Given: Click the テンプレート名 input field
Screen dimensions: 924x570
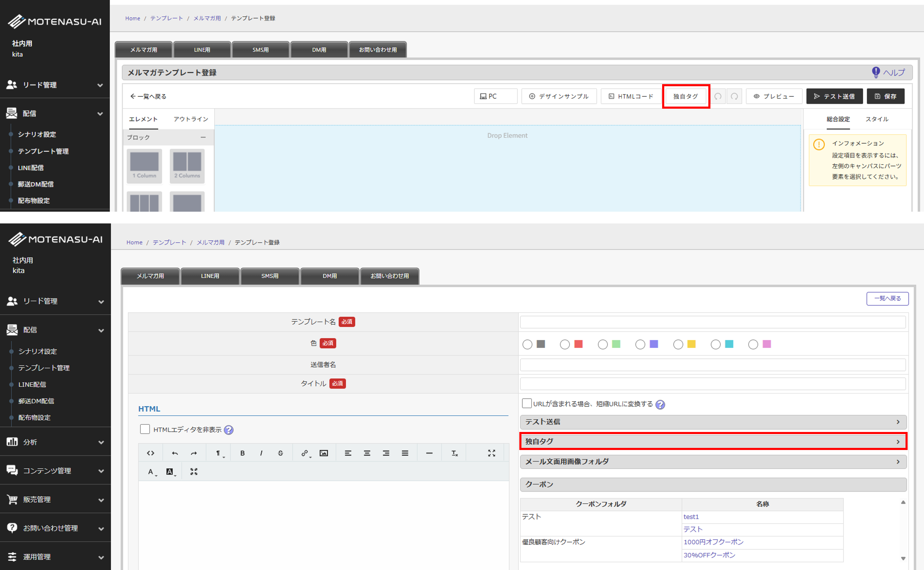Looking at the screenshot, I should [713, 322].
